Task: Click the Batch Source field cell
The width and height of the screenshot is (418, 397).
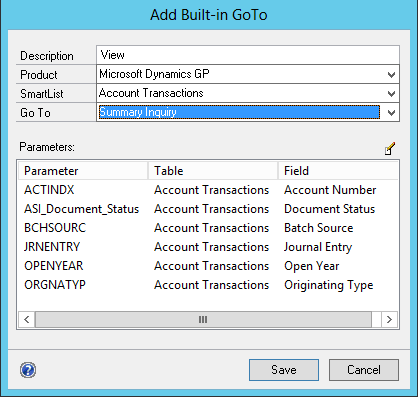Action: tap(318, 228)
